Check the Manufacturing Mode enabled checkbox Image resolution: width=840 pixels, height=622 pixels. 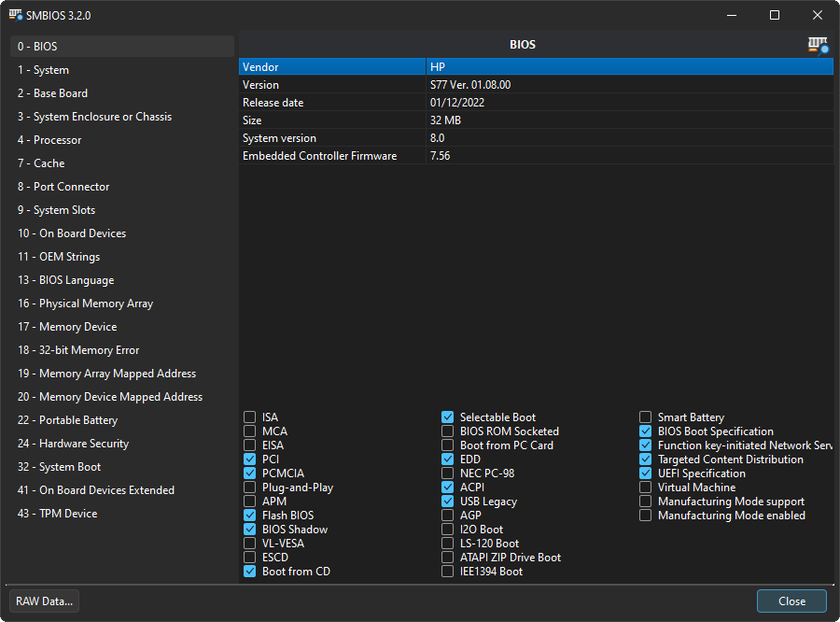(646, 516)
